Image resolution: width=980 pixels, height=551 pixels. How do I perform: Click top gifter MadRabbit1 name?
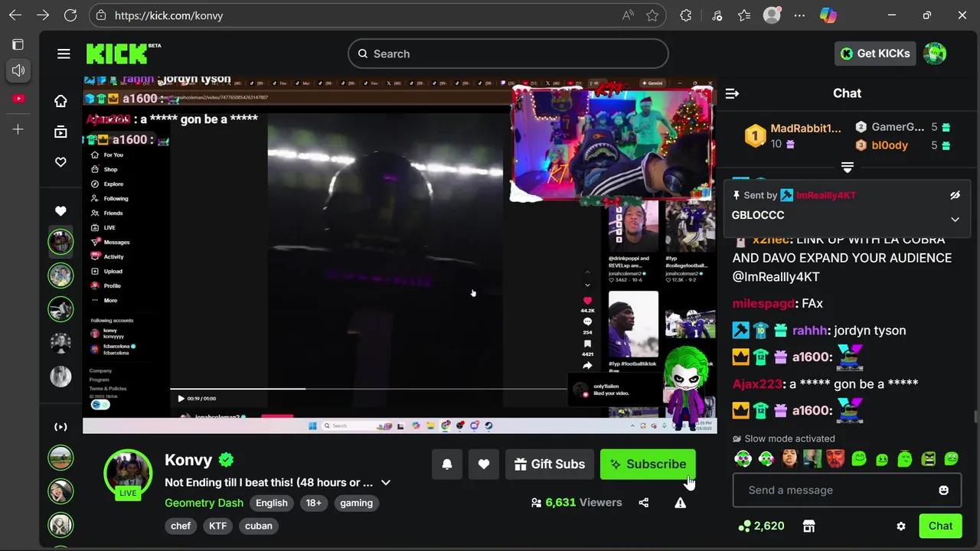click(x=805, y=129)
